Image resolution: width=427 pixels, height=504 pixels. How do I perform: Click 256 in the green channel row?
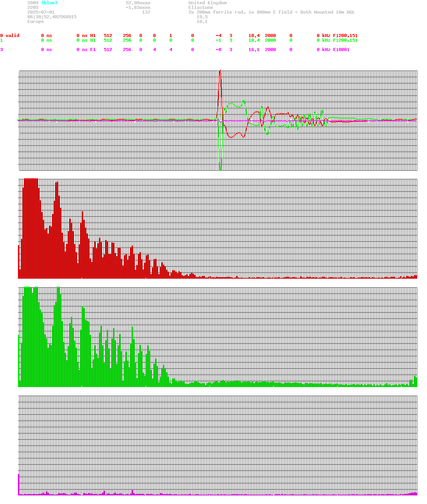coord(127,40)
